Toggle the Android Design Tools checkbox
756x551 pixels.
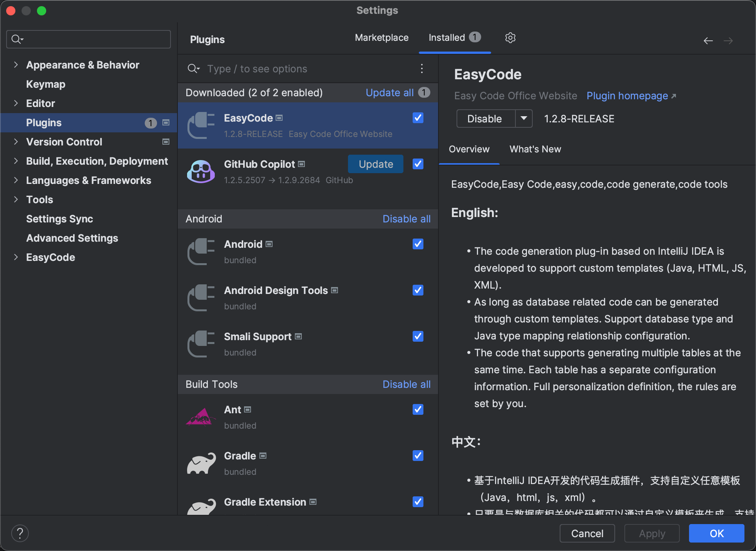click(x=418, y=290)
